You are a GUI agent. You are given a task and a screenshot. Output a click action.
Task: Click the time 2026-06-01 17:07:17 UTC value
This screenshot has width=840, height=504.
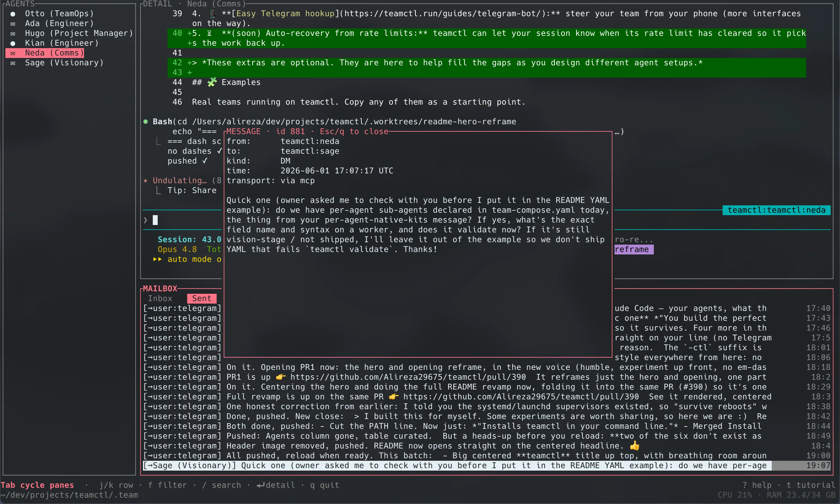337,171
